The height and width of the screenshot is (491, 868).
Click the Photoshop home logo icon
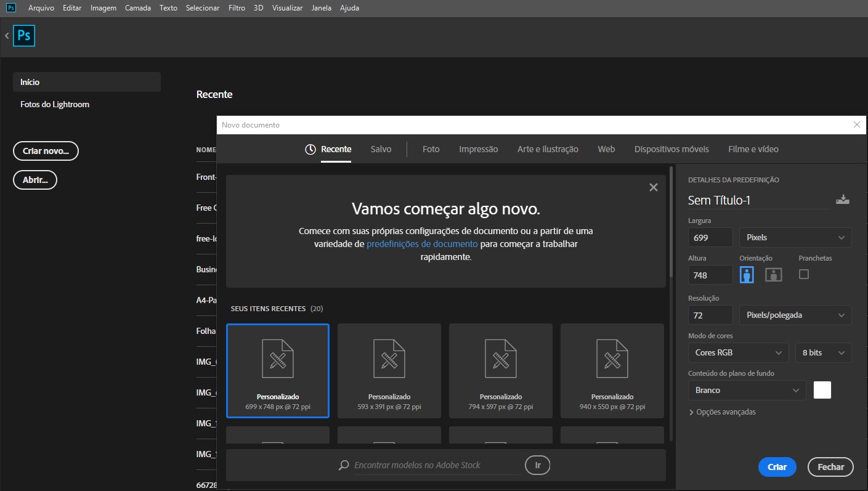pyautogui.click(x=24, y=36)
